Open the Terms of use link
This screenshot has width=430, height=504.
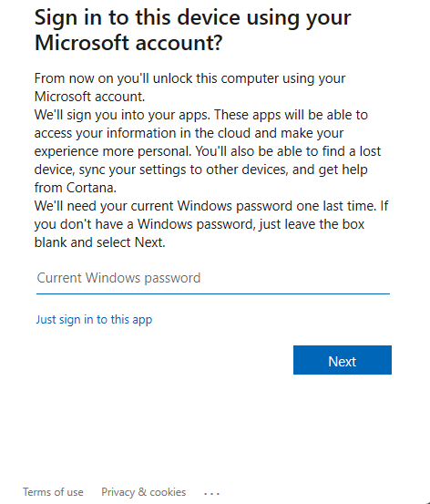[x=53, y=492]
